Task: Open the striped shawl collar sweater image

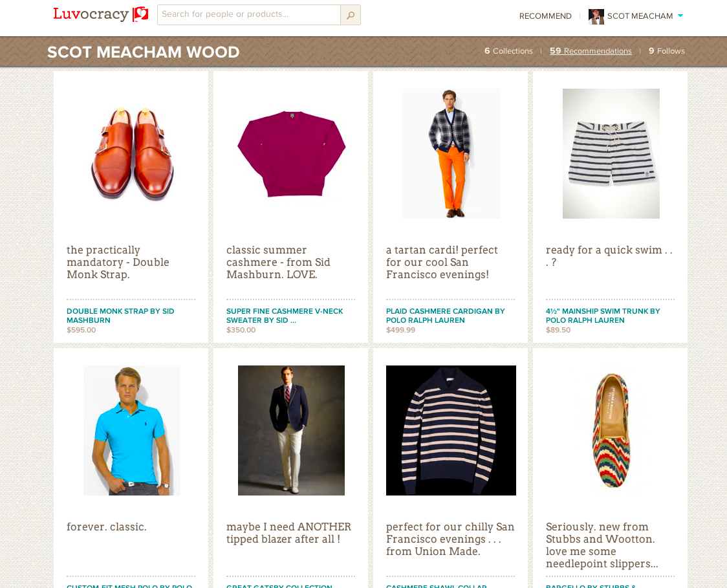Action: click(x=451, y=430)
